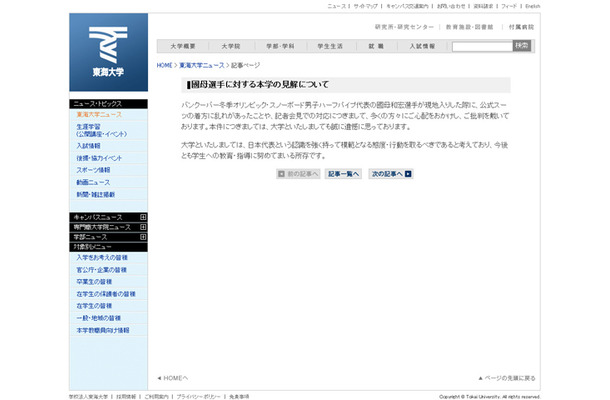The width and height of the screenshot is (610, 400).
Task: Click the 検索 search button
Action: [x=522, y=46]
